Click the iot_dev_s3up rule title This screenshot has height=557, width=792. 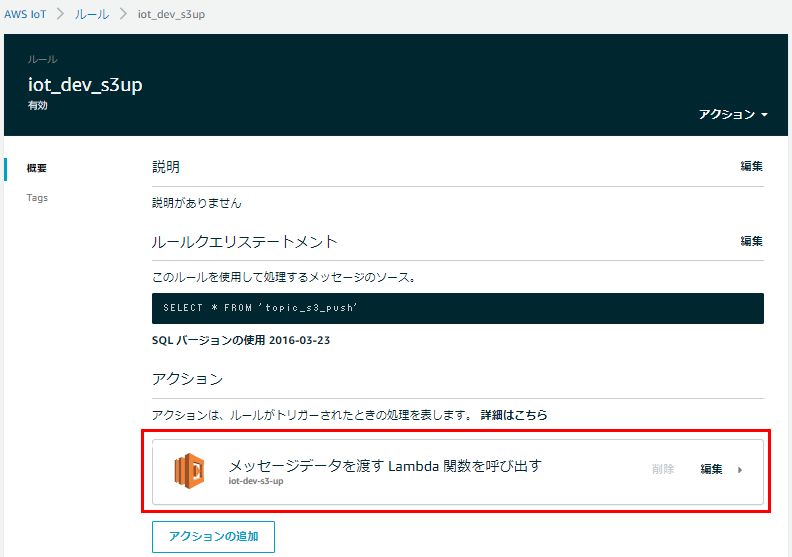pyautogui.click(x=85, y=84)
